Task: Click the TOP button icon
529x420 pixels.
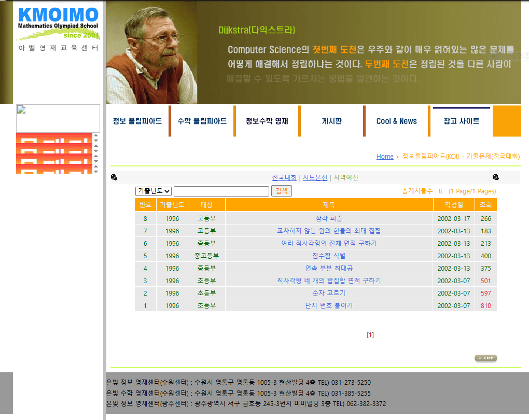Action: click(486, 358)
